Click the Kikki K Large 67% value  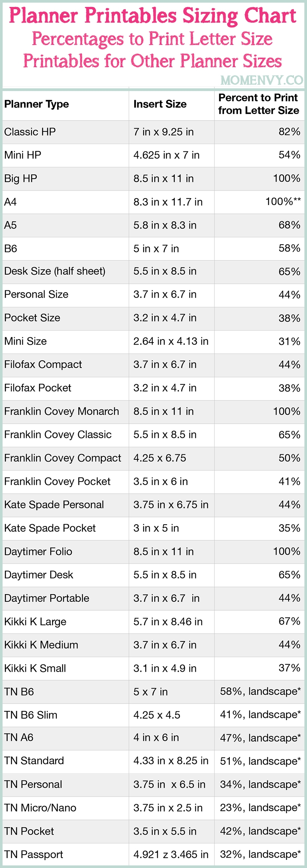click(289, 621)
